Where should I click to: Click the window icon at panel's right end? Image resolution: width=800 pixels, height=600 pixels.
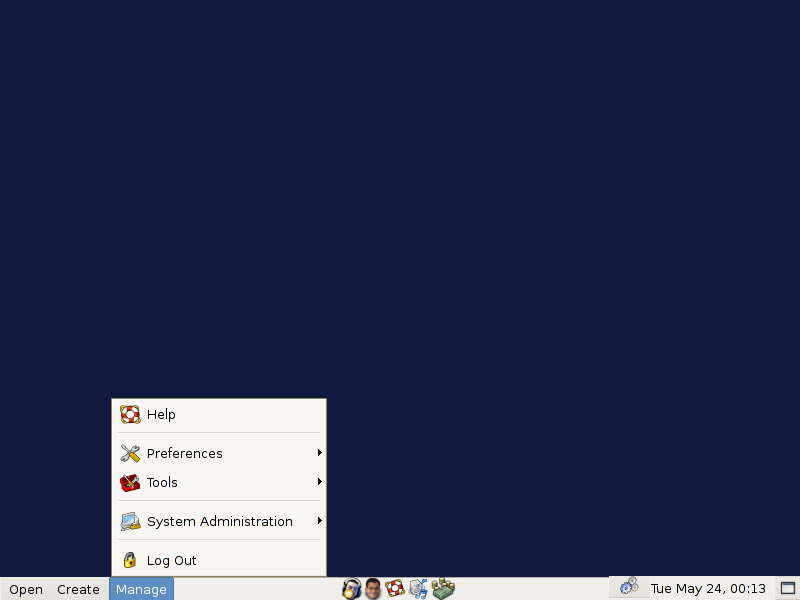pyautogui.click(x=787, y=589)
